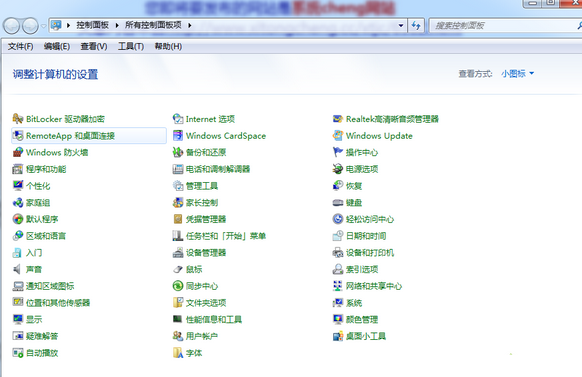Screen dimensions: 582x377
Task: Click the 家长控制 icon
Action: (178, 202)
